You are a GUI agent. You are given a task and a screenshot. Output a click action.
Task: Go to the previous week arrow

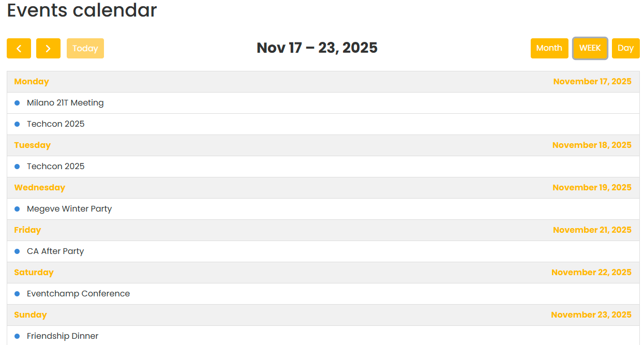point(19,49)
